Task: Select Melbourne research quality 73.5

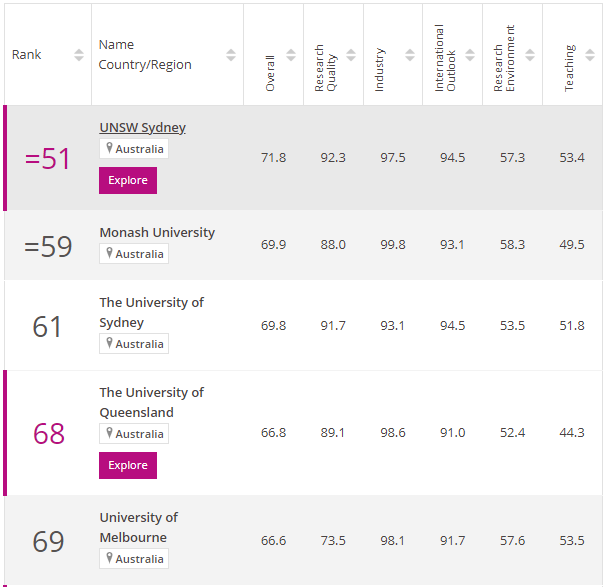Action: point(333,541)
